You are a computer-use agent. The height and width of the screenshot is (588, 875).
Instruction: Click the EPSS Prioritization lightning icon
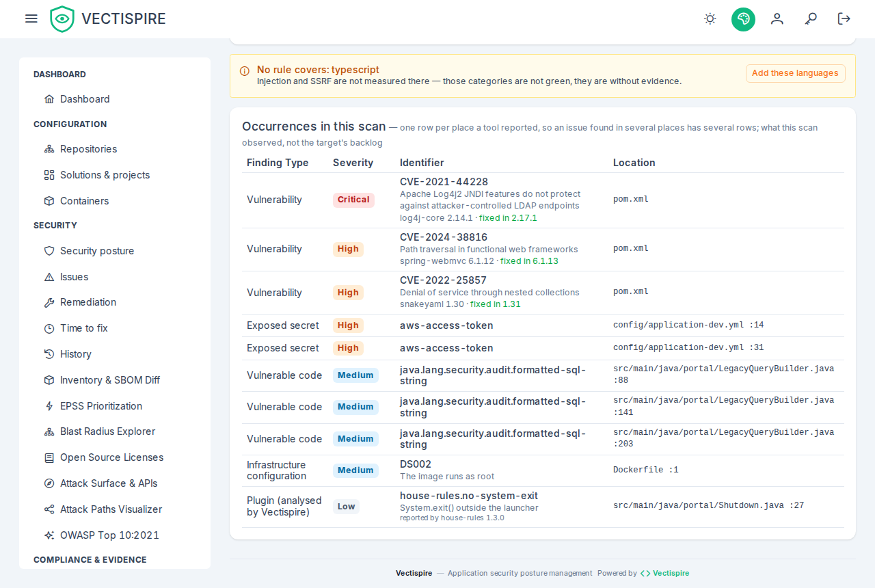[x=49, y=406]
